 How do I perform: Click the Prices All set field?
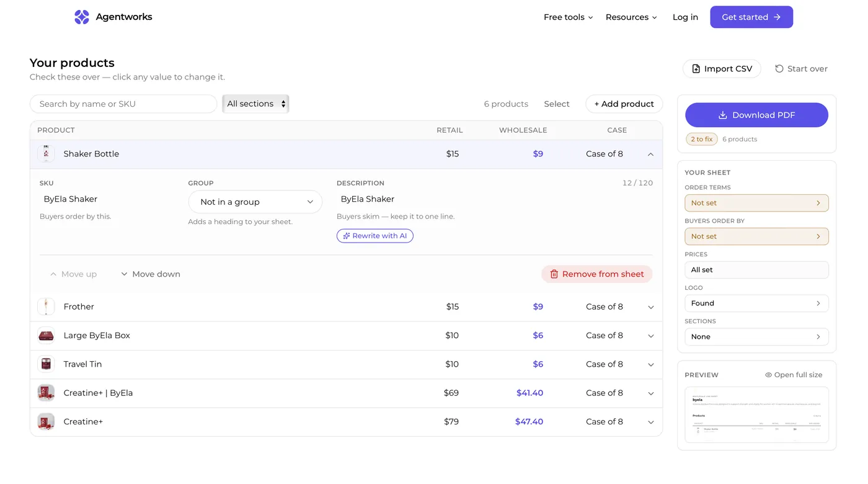pos(756,270)
